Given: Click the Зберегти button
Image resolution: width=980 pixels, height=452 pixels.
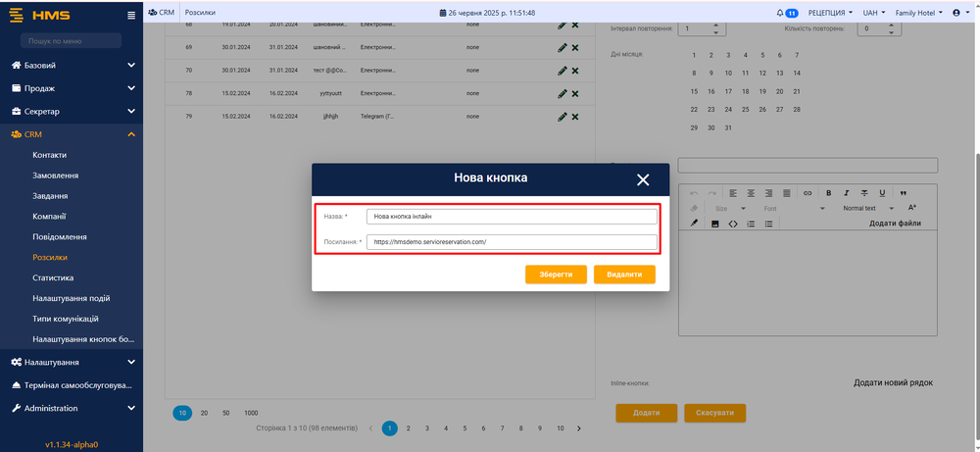Looking at the screenshot, I should 556,275.
